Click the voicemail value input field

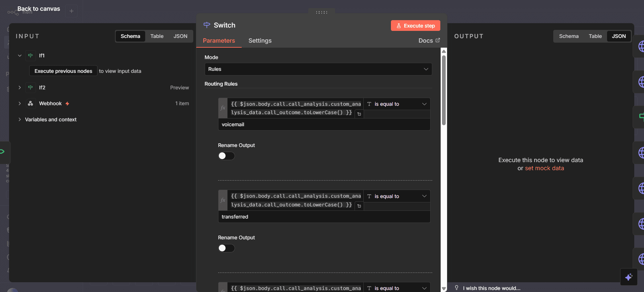pyautogui.click(x=324, y=125)
